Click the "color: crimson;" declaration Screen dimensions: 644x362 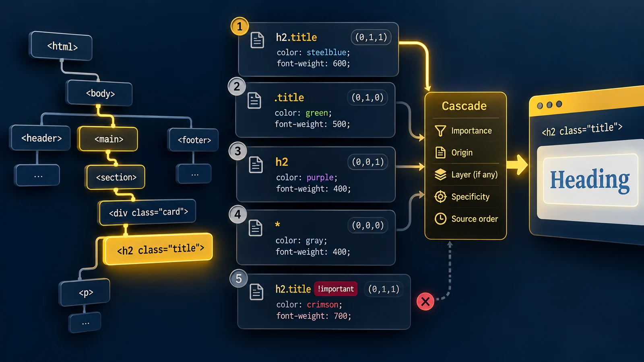[x=309, y=304]
